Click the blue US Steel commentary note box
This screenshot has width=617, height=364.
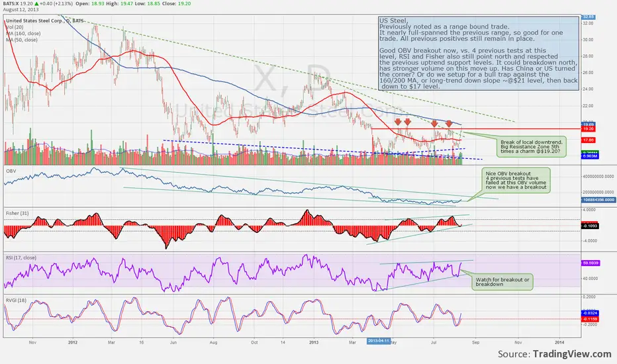point(478,53)
